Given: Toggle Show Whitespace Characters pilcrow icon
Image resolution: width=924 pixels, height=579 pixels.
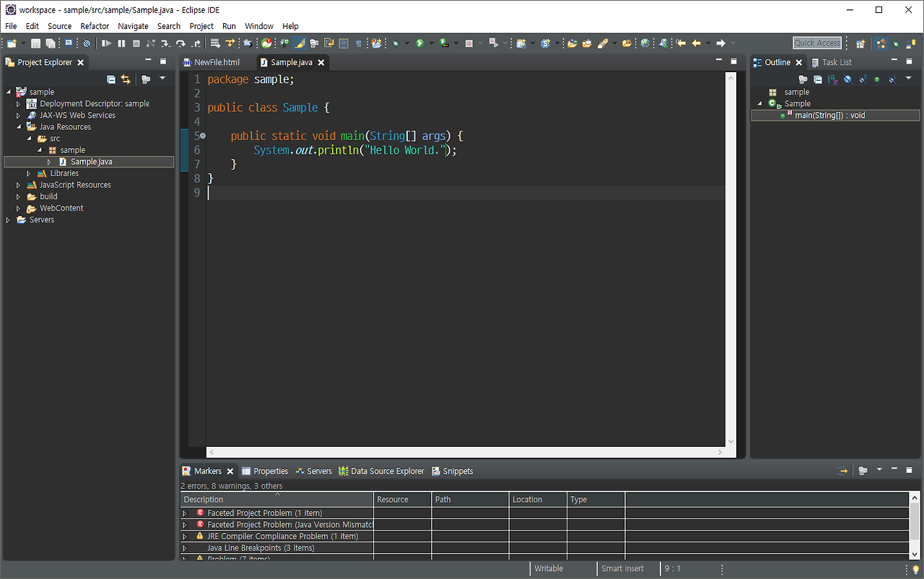Looking at the screenshot, I should pyautogui.click(x=358, y=43).
